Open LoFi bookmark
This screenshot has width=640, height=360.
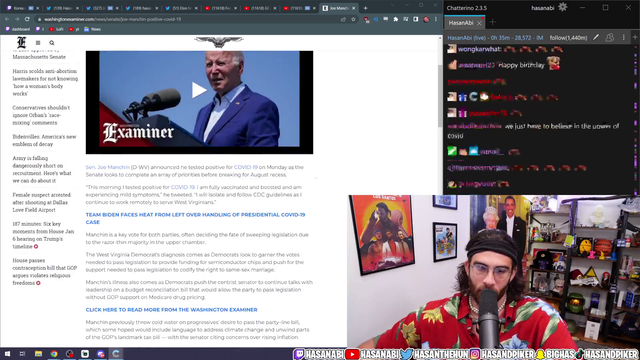pyautogui.click(x=56, y=29)
